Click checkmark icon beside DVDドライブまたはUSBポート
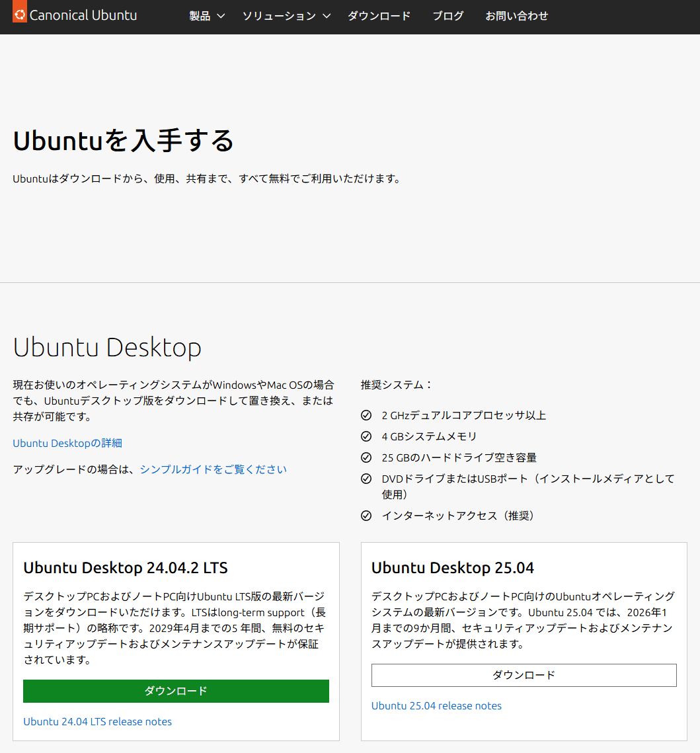The image size is (700, 753). (366, 479)
